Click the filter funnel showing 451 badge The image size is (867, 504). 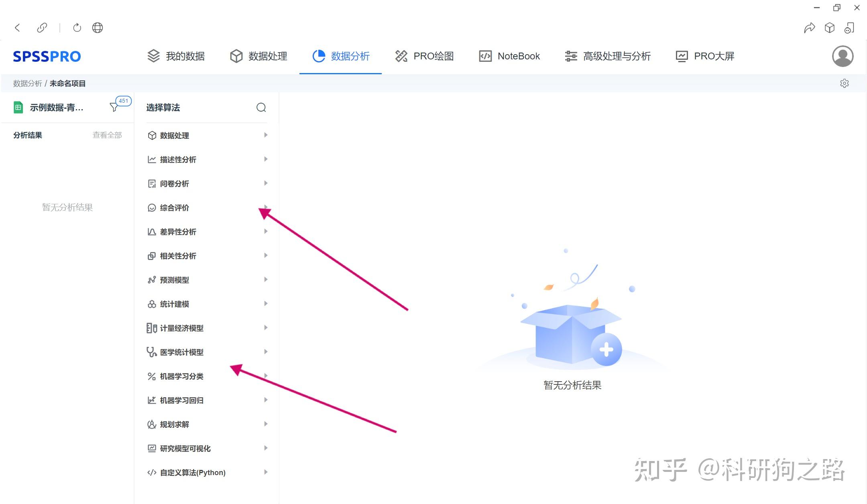tap(114, 107)
